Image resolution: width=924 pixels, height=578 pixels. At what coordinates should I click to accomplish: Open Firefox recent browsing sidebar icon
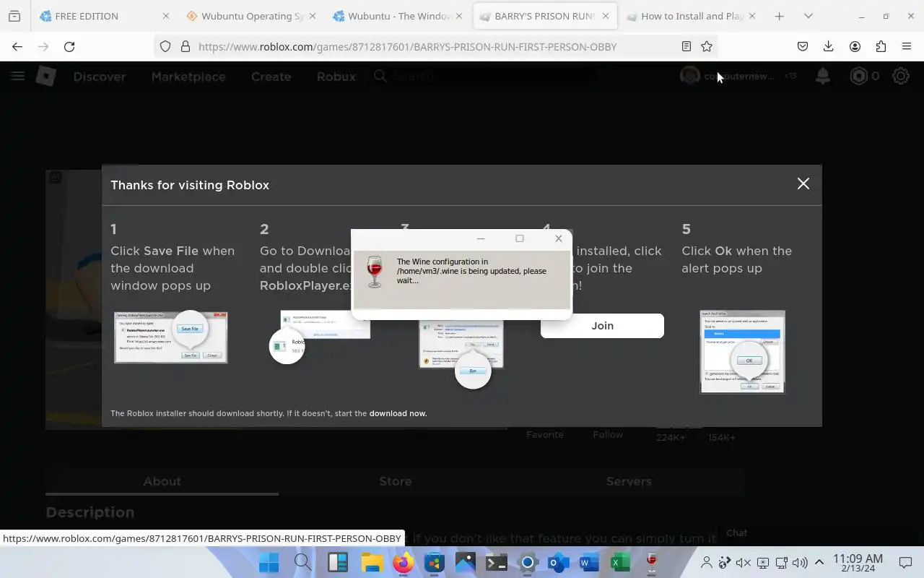(x=14, y=16)
